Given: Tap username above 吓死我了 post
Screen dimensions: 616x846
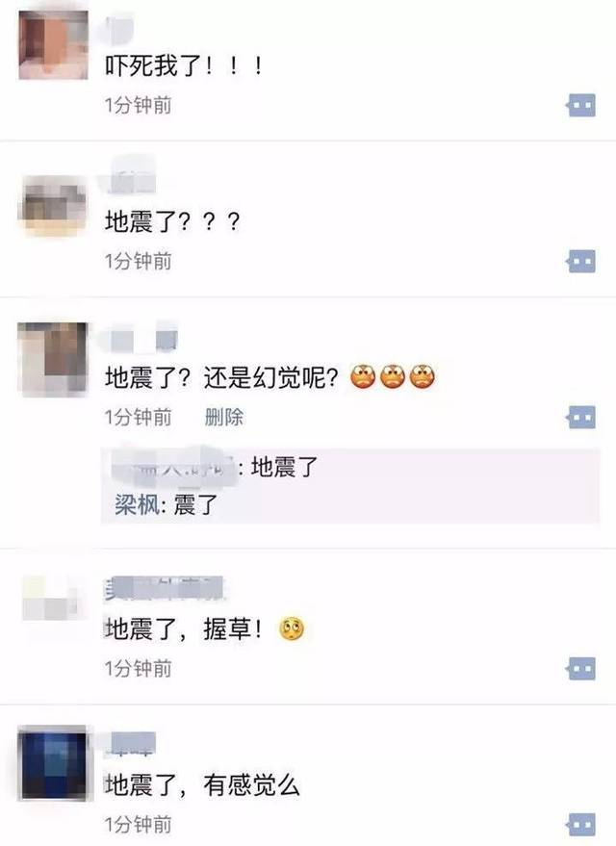Looking at the screenshot, I should point(119,30).
